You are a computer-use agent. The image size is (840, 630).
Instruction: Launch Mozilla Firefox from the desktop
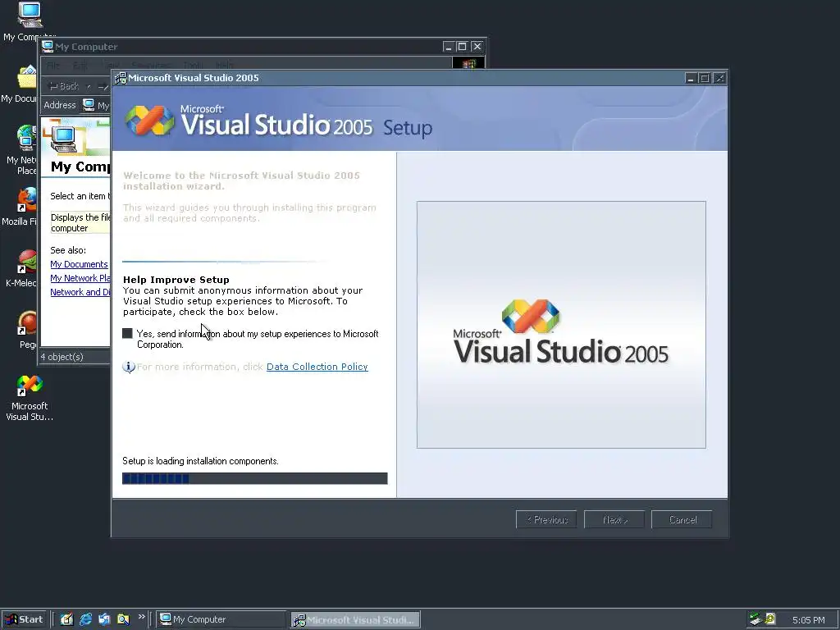[x=27, y=199]
